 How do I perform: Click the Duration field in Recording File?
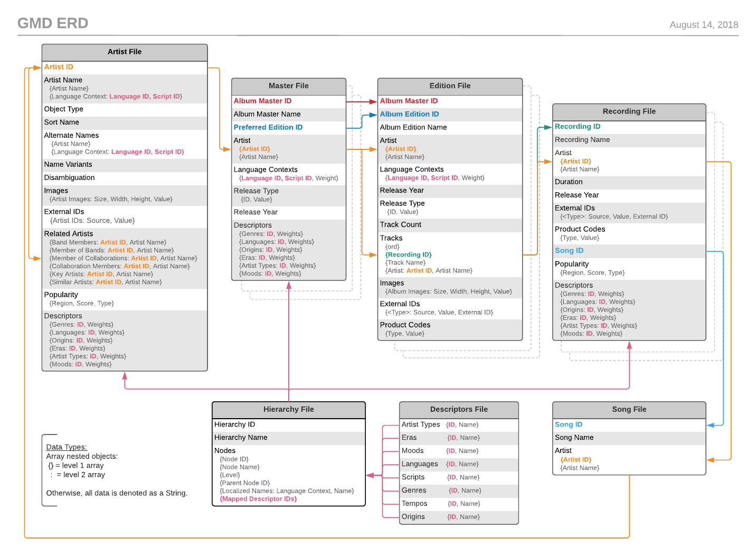[569, 182]
